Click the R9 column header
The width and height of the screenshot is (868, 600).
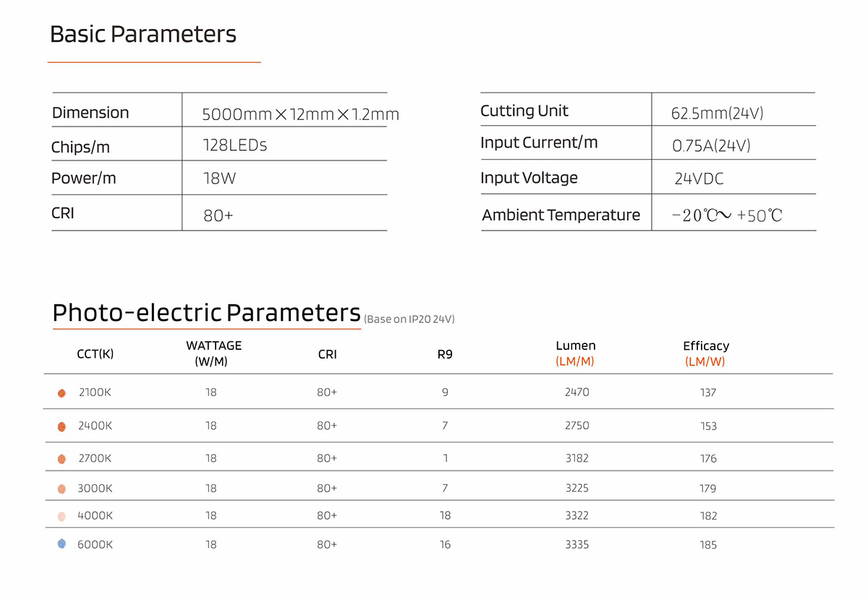[x=445, y=354]
